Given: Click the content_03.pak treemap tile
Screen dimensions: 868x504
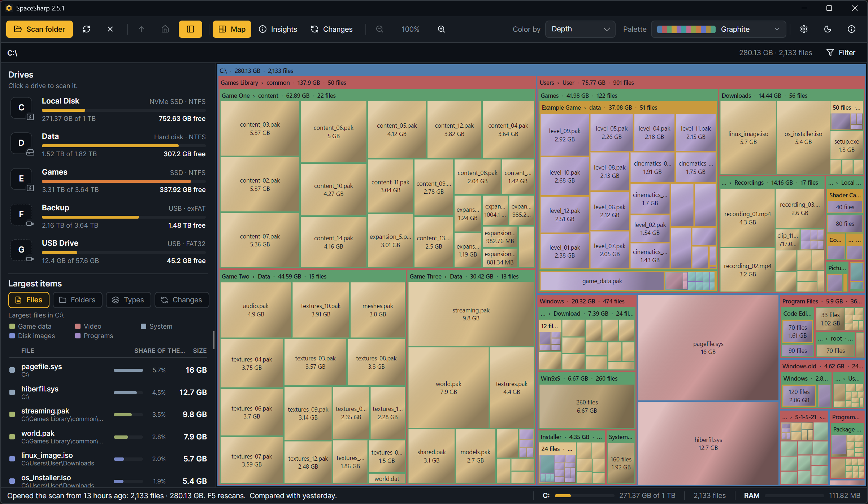Looking at the screenshot, I should tap(260, 128).
